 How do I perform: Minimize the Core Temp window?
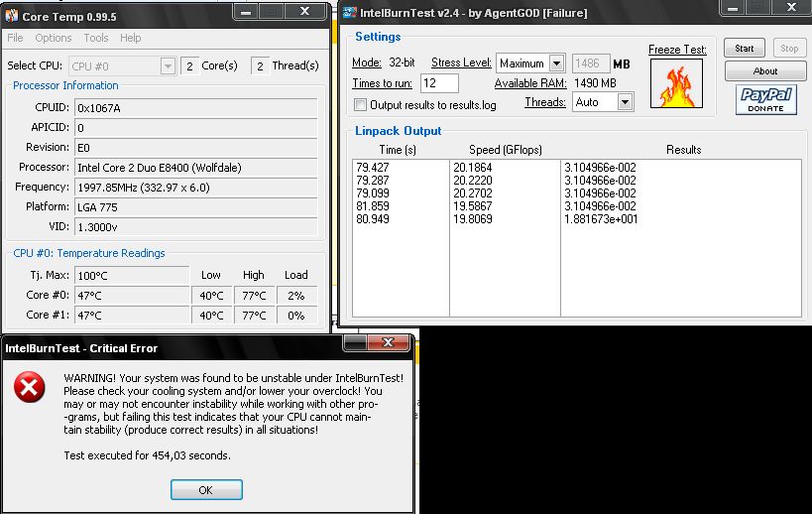pos(247,11)
